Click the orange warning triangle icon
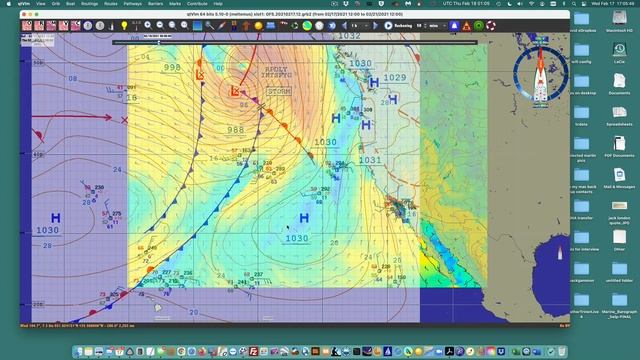 click(x=467, y=26)
